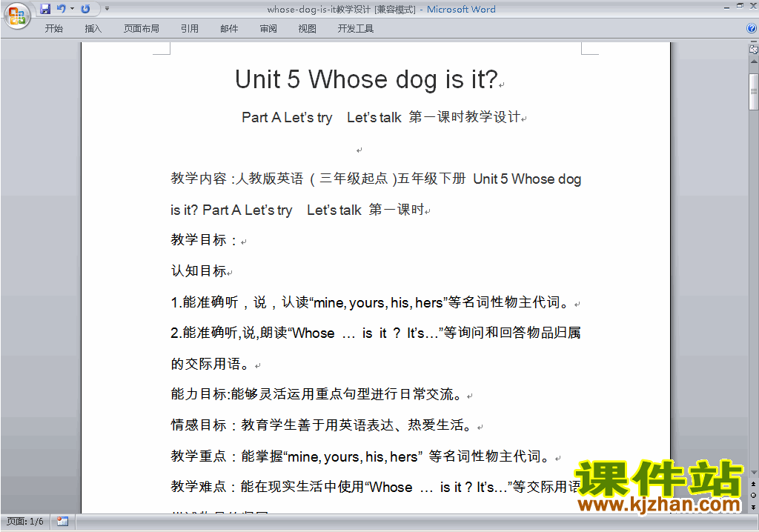Image resolution: width=759 pixels, height=532 pixels.
Task: Click the "教学目标：" line
Action: 204,240
